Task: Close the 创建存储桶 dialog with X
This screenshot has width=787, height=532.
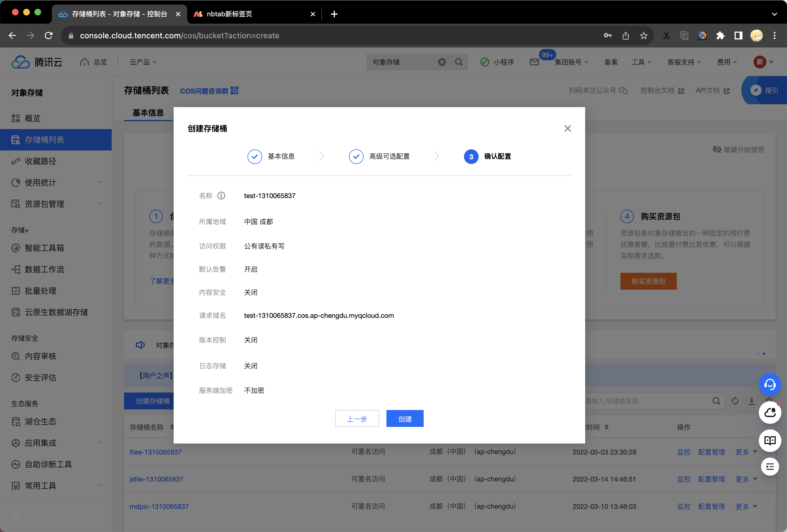Action: coord(568,128)
